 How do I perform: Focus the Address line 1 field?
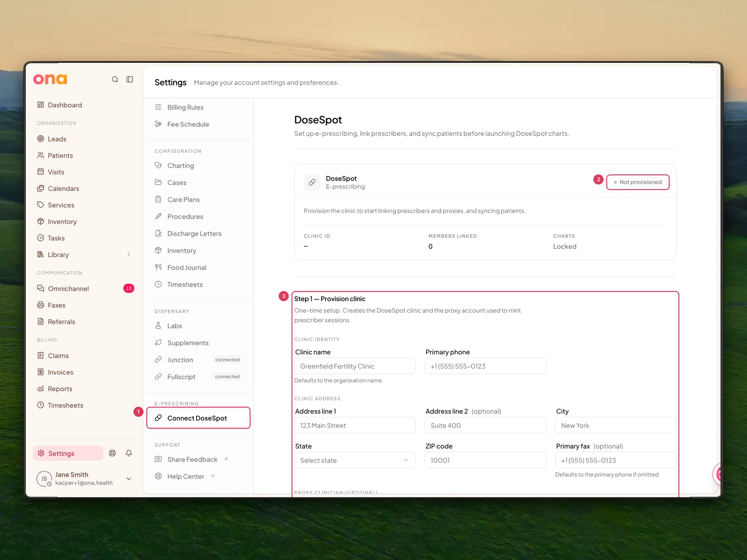coord(355,425)
